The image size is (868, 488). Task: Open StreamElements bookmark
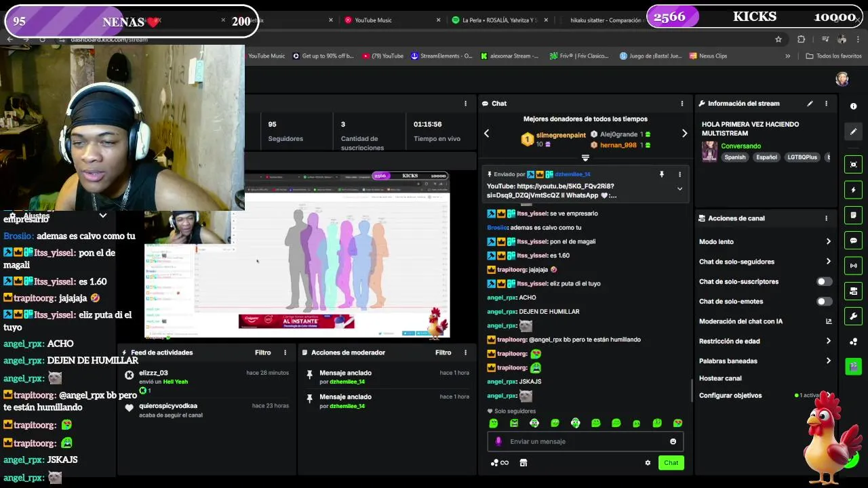(441, 56)
